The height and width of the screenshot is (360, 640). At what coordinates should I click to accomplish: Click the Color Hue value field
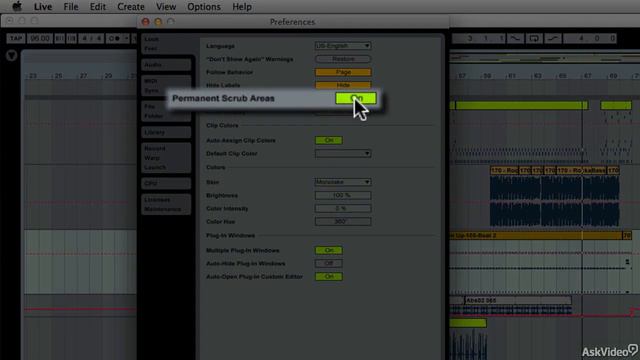pyautogui.click(x=343, y=221)
